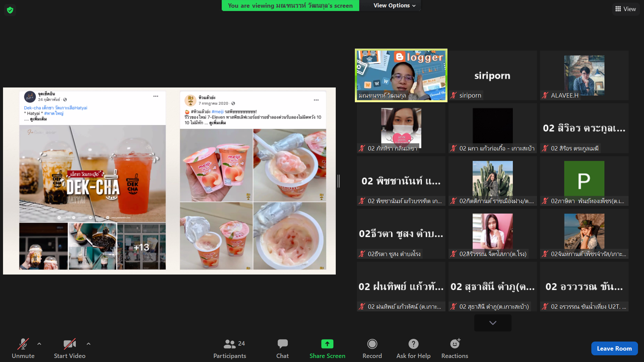Open the meiji peach yogurt cups photo
This screenshot has width=644, height=362.
216,165
